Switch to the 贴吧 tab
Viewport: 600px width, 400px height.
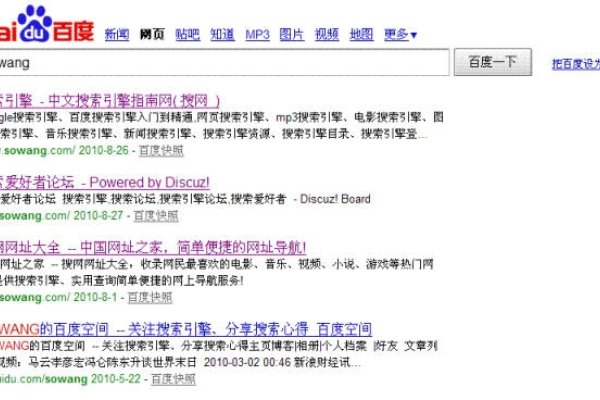[188, 34]
